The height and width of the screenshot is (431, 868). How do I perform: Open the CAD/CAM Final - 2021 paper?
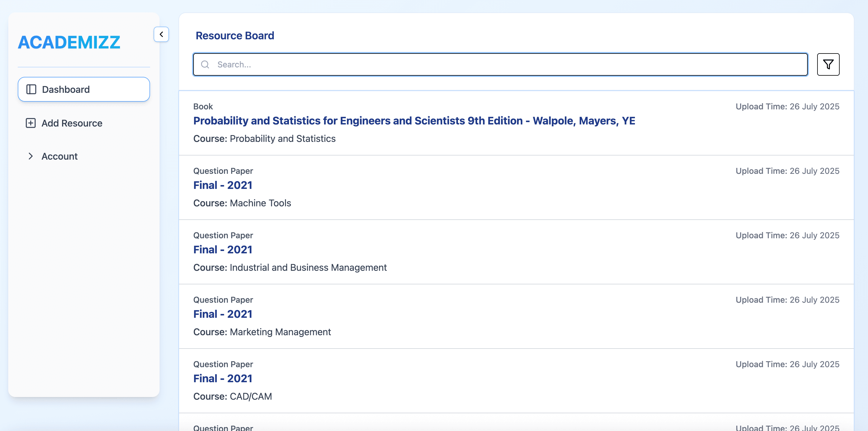pyautogui.click(x=223, y=378)
